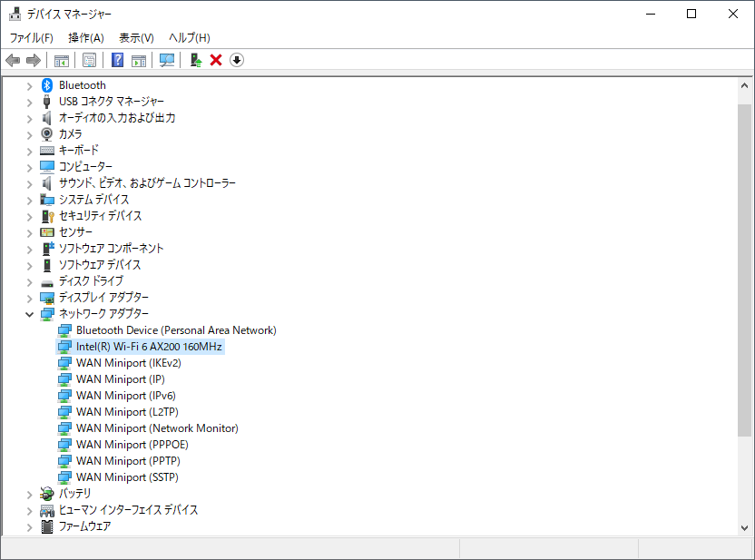The height and width of the screenshot is (560, 755).
Task: Click the コンピューター monitor icon
Action: [47, 167]
